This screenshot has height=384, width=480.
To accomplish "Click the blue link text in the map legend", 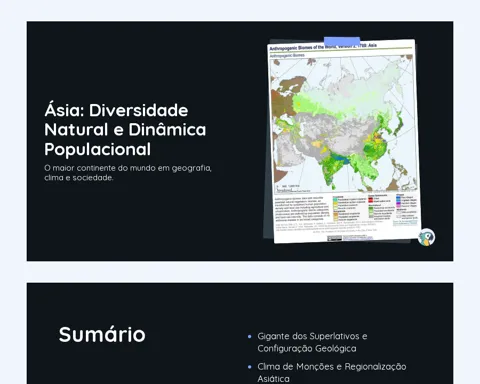I will [x=405, y=223].
